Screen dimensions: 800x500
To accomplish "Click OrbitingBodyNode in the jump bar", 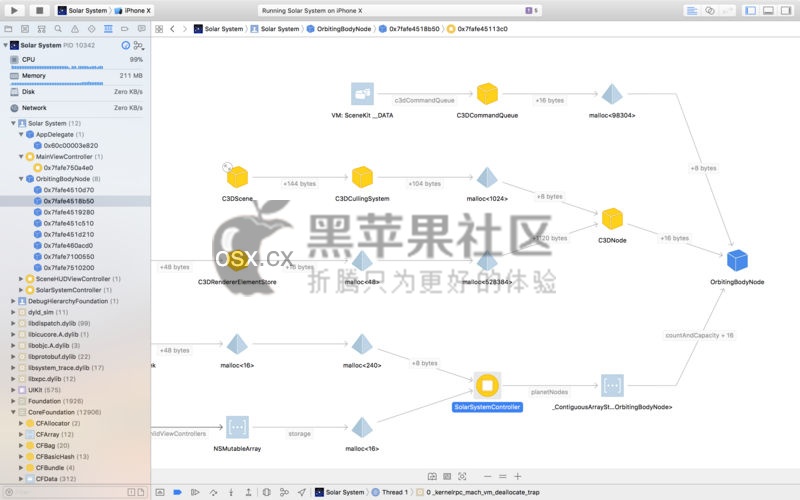I will (339, 29).
